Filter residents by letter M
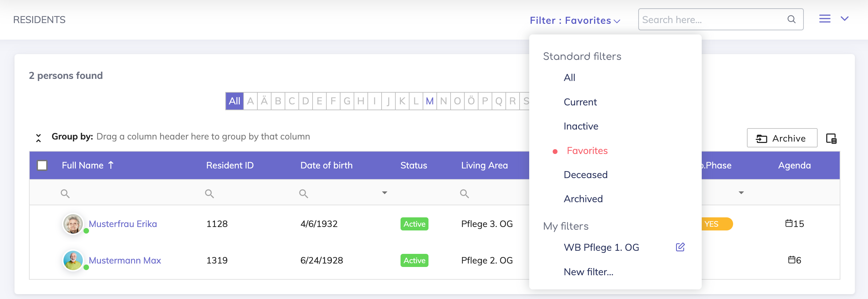 tap(430, 101)
